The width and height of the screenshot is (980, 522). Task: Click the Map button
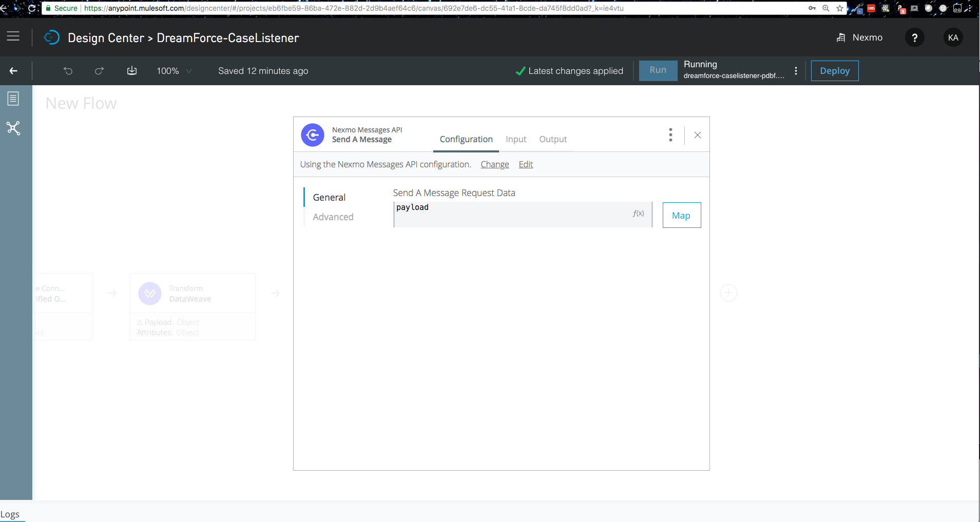point(681,215)
